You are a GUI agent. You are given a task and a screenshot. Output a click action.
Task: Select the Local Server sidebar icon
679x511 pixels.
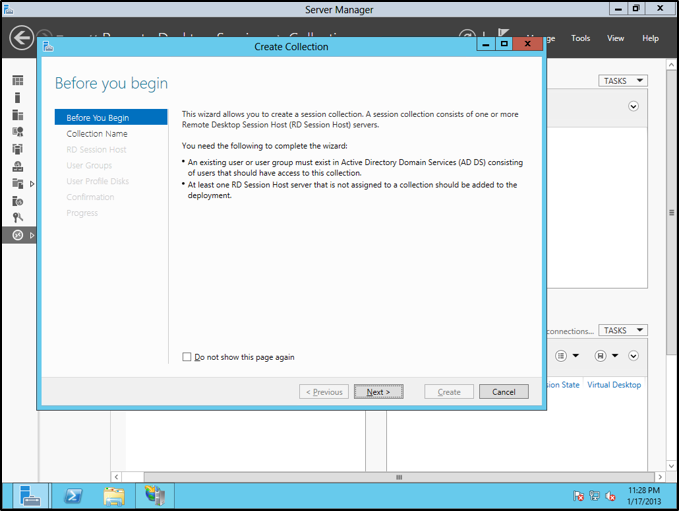pos(17,98)
